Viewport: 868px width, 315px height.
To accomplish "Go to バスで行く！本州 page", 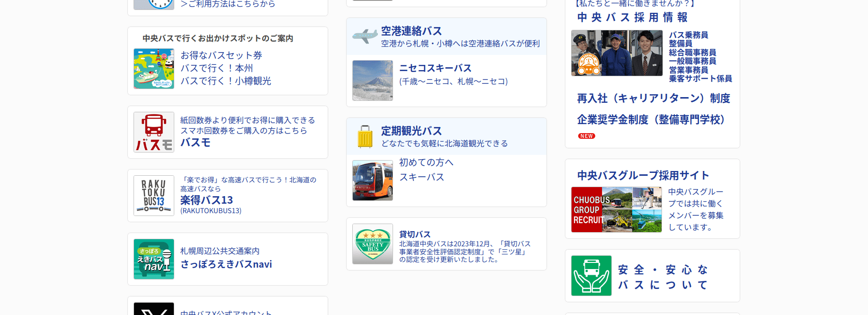I will (216, 68).
